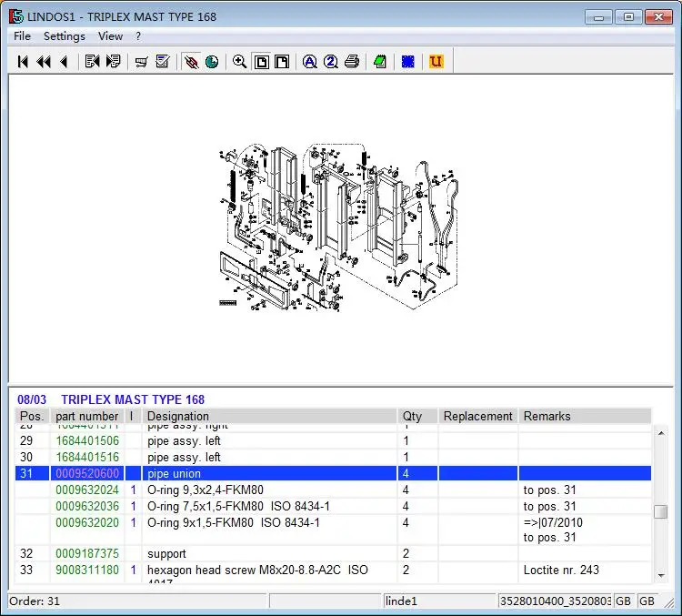Close the LINDOS1 window
Viewport: 682px width, 616px height.
(658, 17)
